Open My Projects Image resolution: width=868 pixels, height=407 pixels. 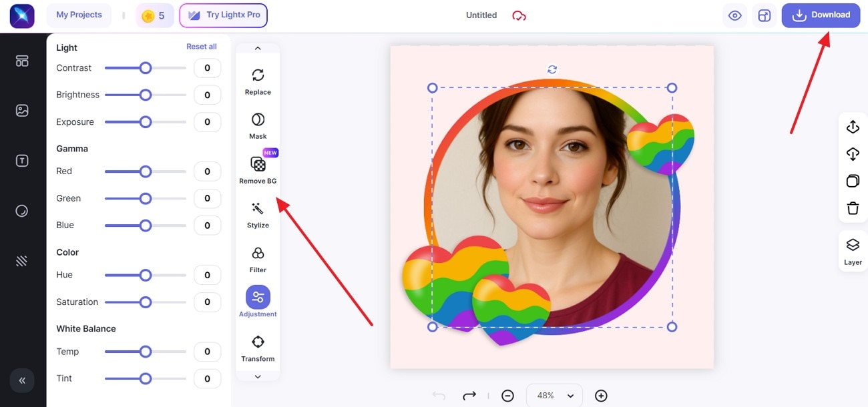[x=79, y=15]
